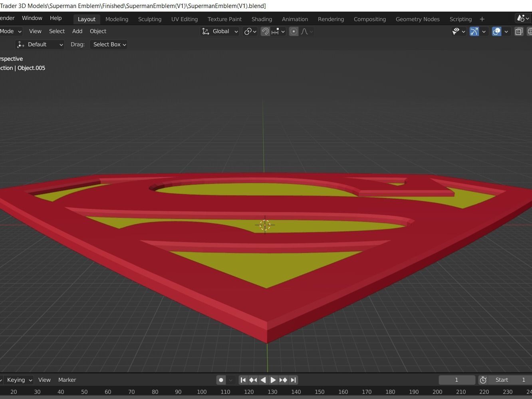Switch to Modeling workspace
Viewport: 532px width, 399px height.
(x=117, y=19)
